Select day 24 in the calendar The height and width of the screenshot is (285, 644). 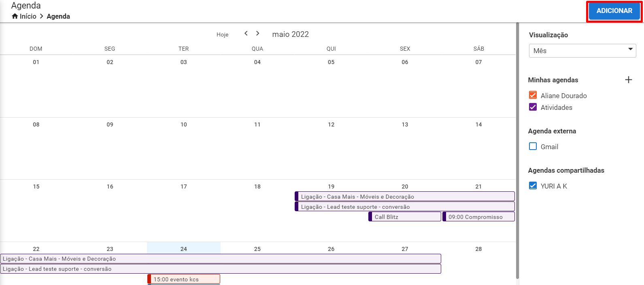[x=184, y=249]
